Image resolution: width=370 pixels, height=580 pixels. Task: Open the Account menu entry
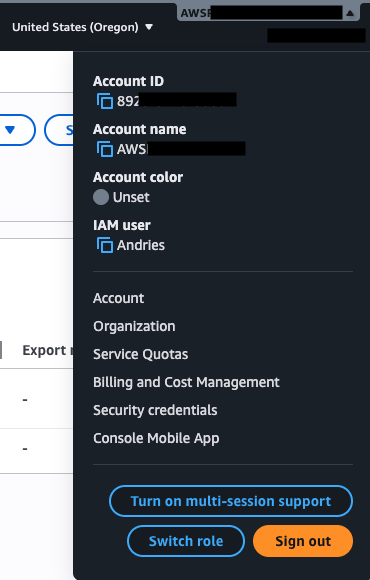(118, 298)
